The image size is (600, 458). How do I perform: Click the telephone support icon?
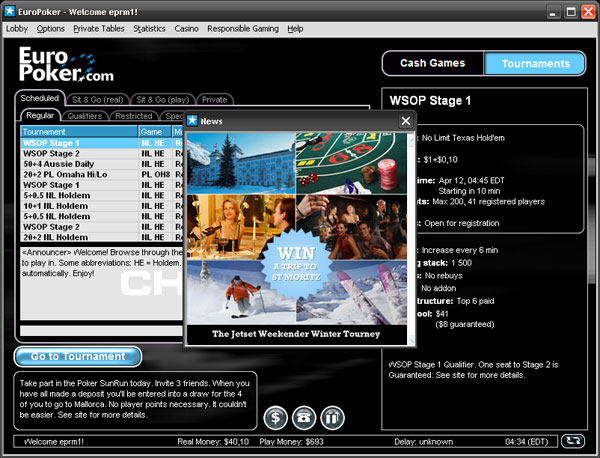point(304,417)
